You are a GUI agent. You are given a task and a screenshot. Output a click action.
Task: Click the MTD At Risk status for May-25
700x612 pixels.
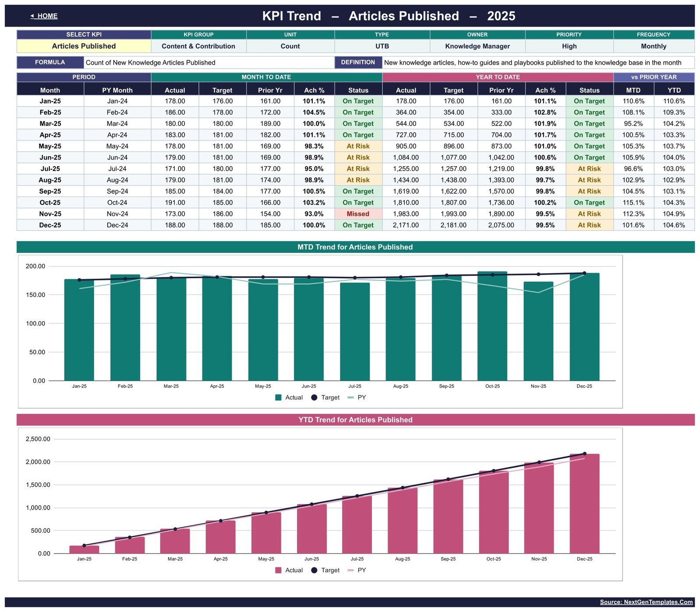pos(358,146)
